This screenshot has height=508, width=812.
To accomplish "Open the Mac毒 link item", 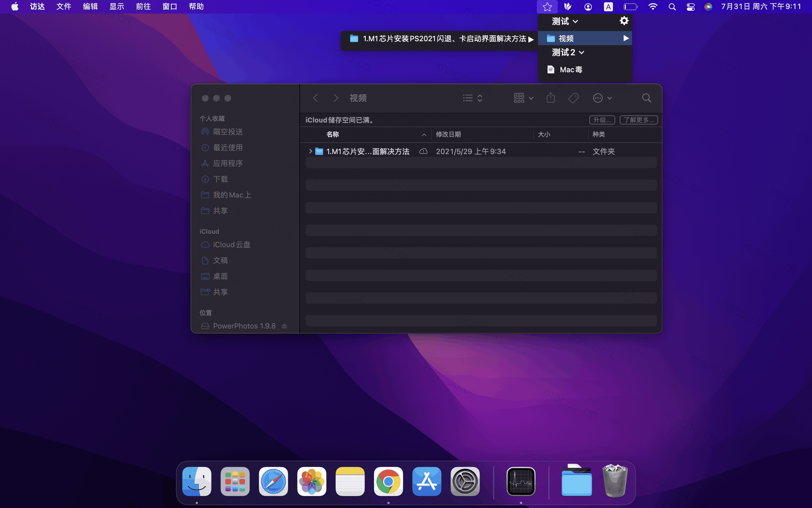I will [585, 69].
